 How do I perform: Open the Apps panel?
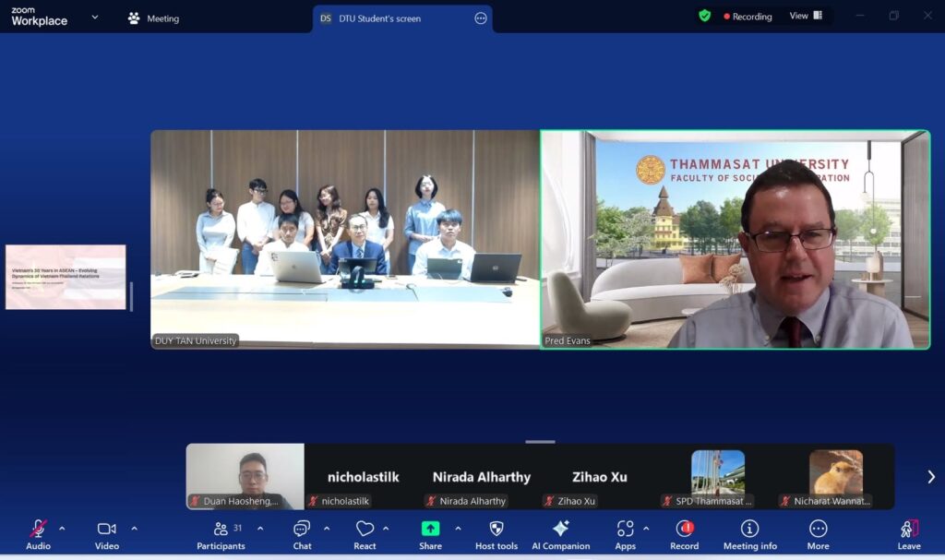pos(625,535)
